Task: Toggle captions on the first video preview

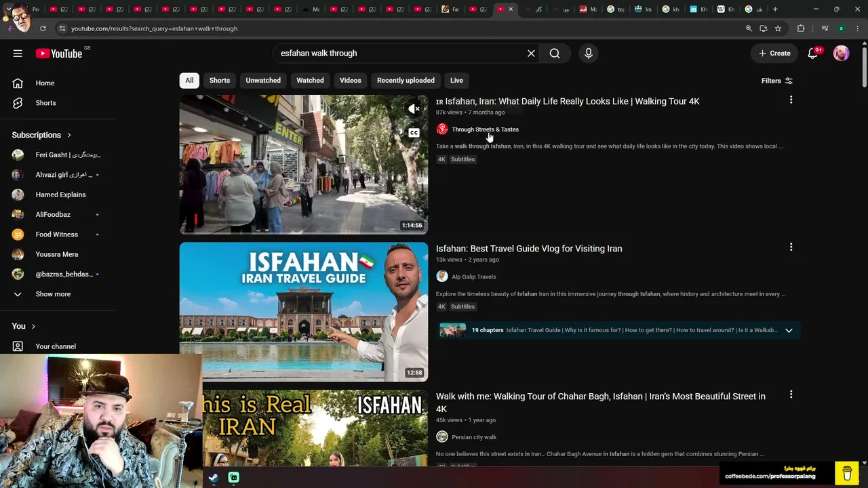Action: (x=414, y=133)
